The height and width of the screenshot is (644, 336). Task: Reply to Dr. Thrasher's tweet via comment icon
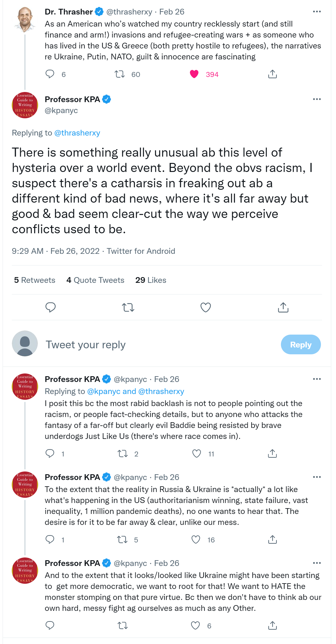pyautogui.click(x=50, y=74)
